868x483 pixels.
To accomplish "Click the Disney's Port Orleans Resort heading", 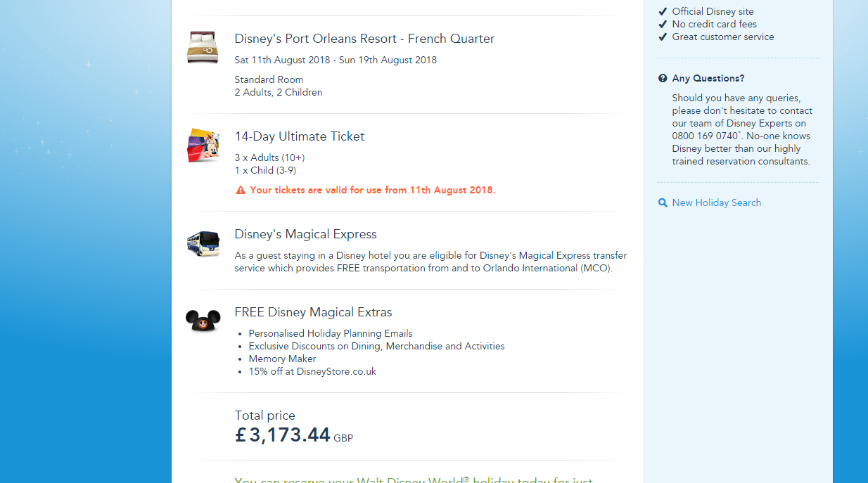I will pyautogui.click(x=364, y=39).
